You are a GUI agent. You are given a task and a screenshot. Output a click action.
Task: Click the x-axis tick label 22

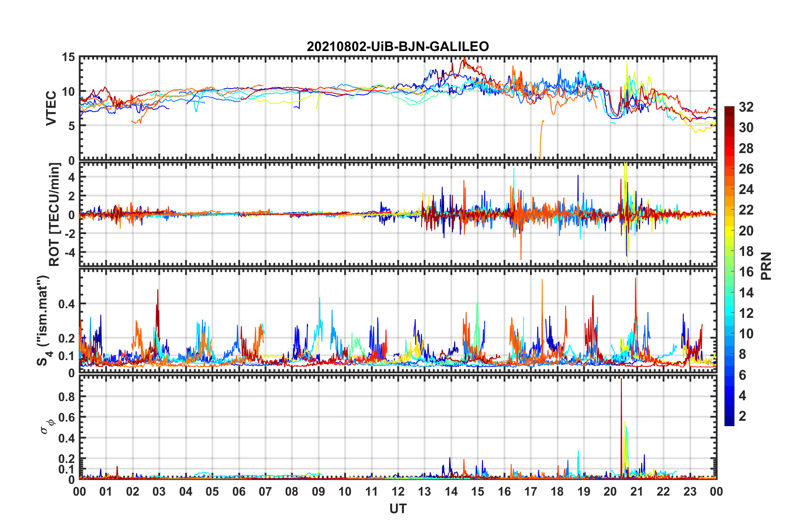[663, 491]
